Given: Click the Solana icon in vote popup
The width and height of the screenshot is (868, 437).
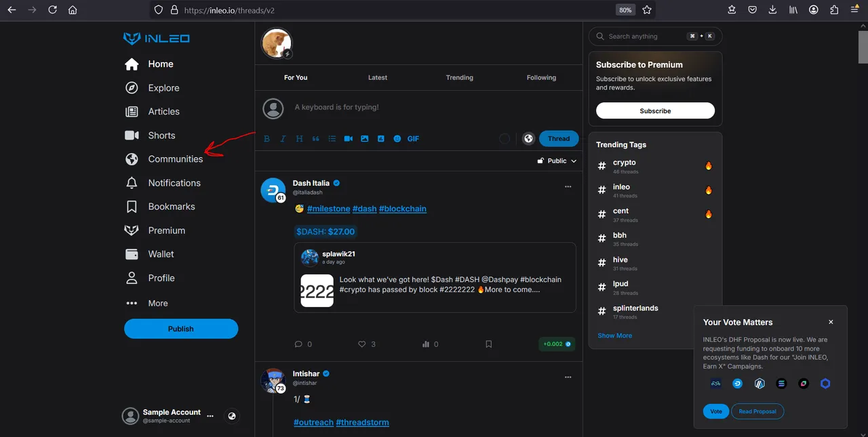Looking at the screenshot, I should point(781,383).
